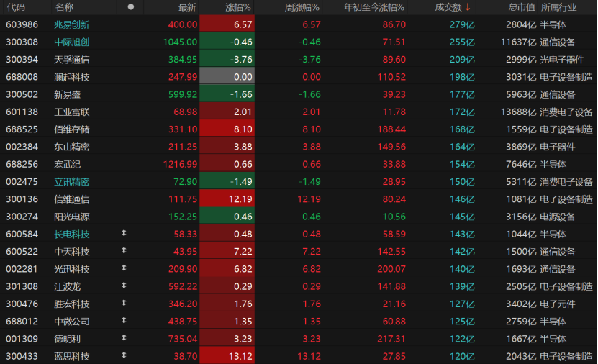Image resolution: width=598 pixels, height=364 pixels.
Task: Click the circle marker column header icon
Action: click(x=131, y=7)
